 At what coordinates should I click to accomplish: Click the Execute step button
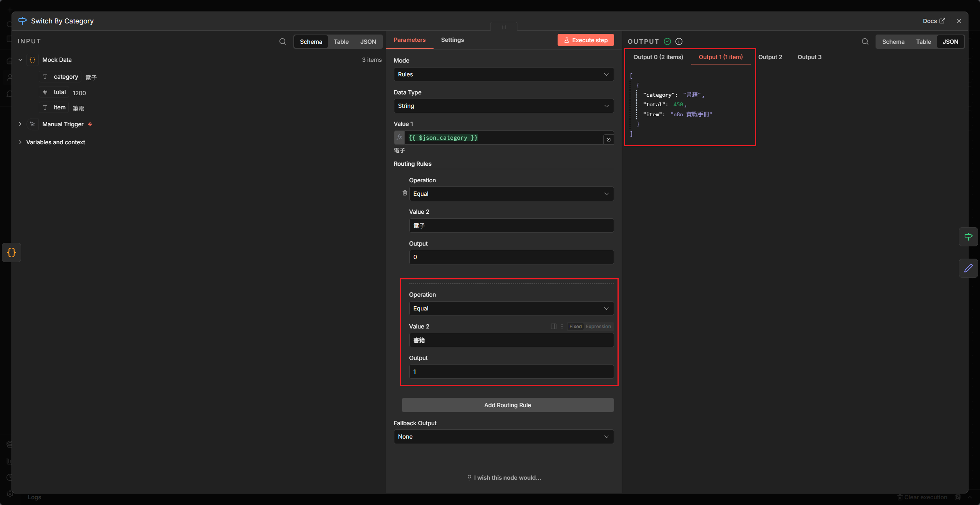pyautogui.click(x=585, y=40)
